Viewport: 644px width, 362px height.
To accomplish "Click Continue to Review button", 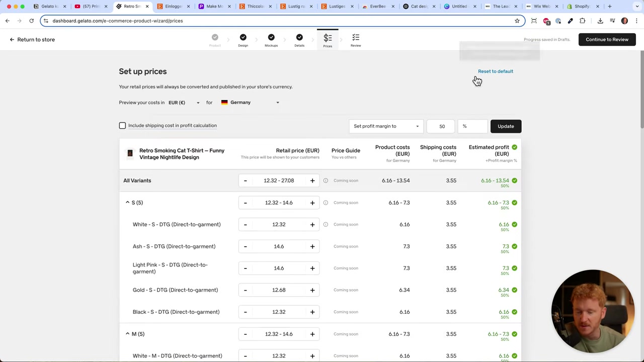I will 607,39.
